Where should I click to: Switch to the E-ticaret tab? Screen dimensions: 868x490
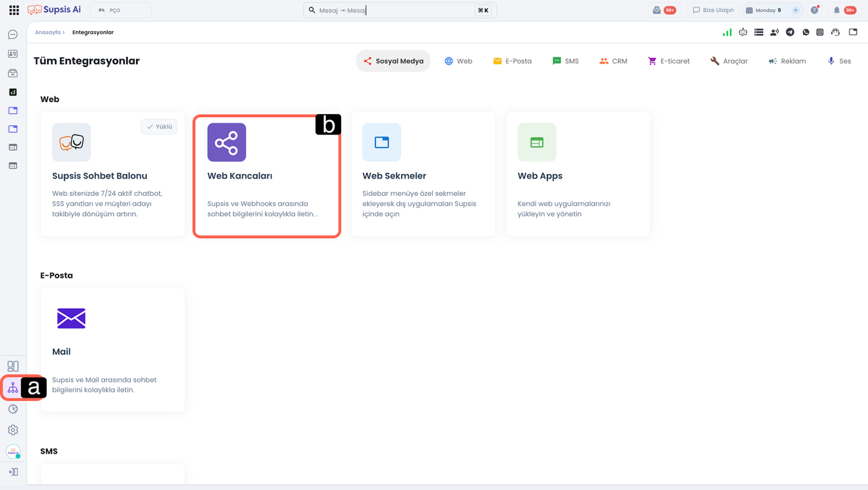669,61
